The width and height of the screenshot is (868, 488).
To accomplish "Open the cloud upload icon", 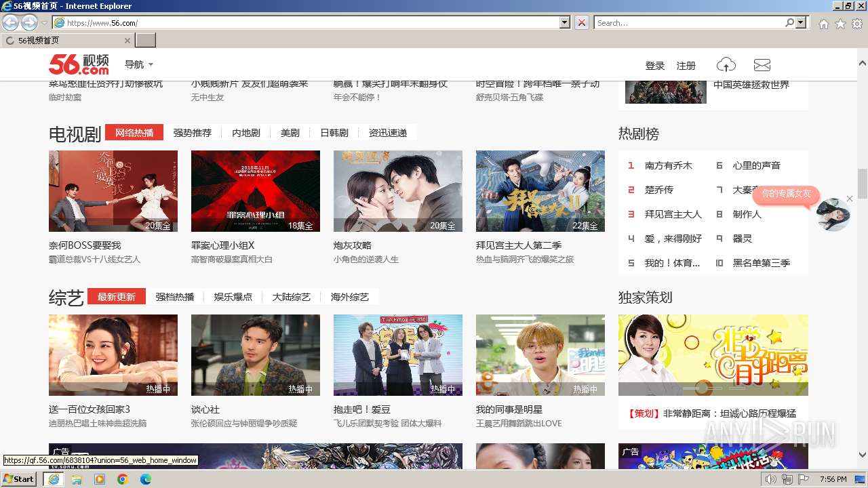I will coord(726,65).
